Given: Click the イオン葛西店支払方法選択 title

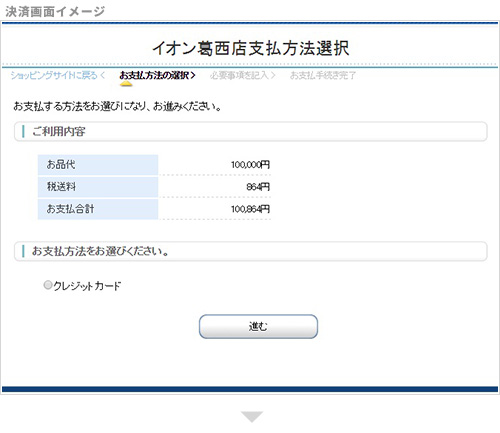Looking at the screenshot, I should [251, 48].
